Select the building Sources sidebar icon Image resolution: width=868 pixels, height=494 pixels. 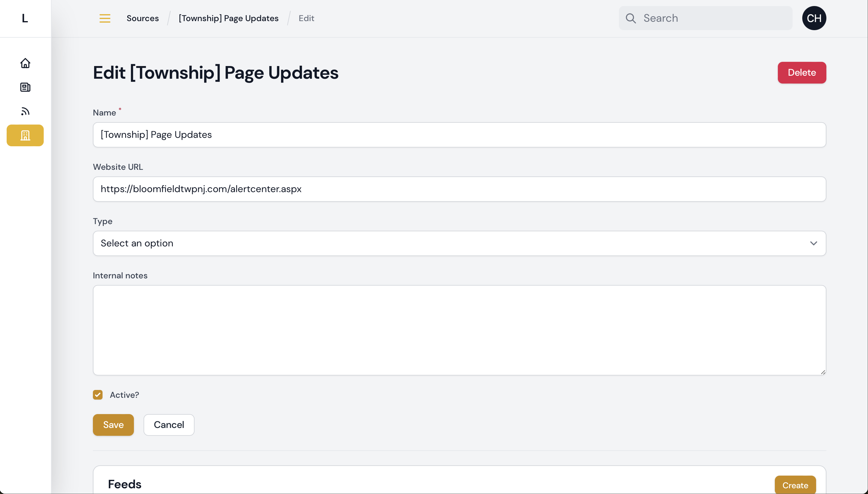tap(25, 135)
